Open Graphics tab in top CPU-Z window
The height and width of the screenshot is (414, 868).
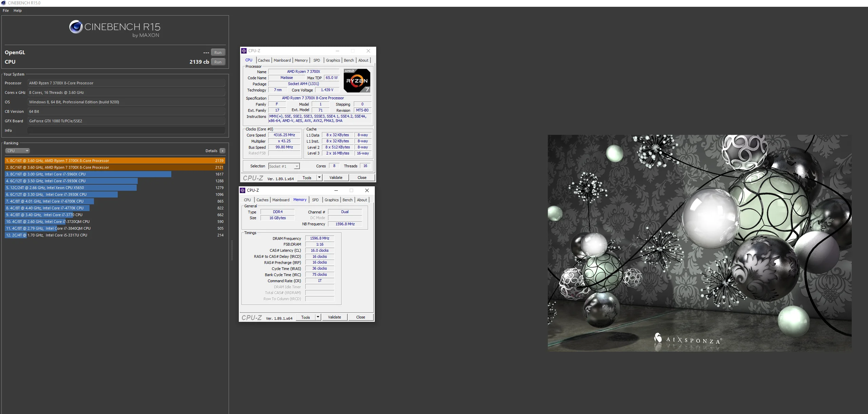(x=333, y=60)
